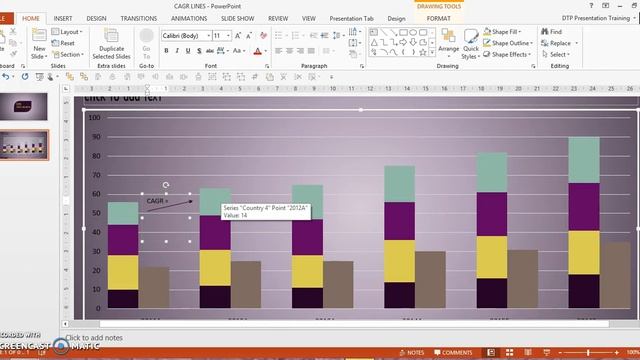This screenshot has height=360, width=640.
Task: Select the Down Arrow shape in gallery
Action: (413, 42)
